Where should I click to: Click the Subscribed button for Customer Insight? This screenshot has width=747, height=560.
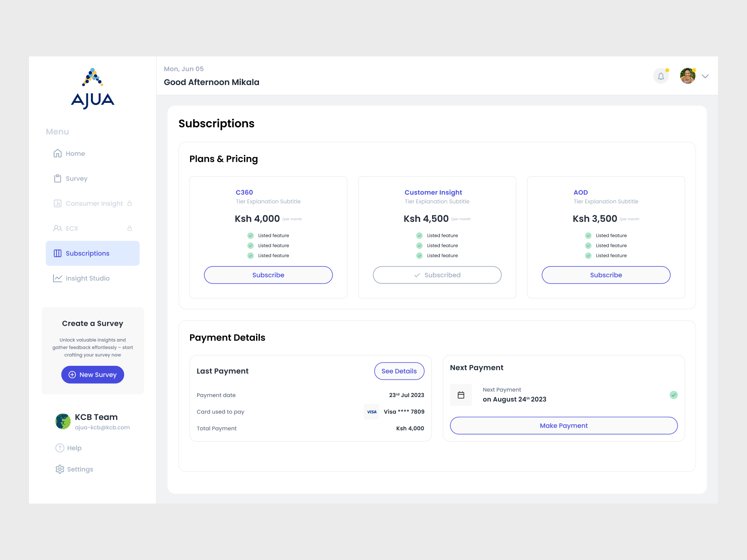coord(437,275)
